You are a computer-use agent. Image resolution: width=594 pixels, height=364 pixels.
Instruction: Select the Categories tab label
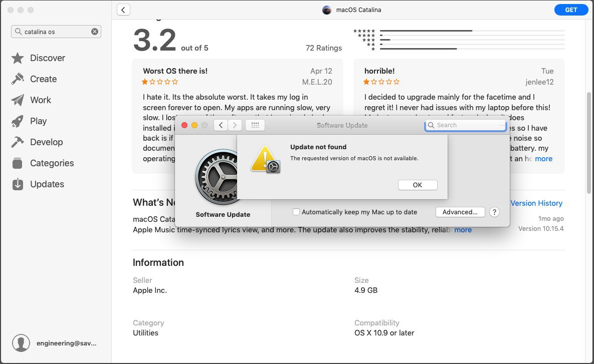pyautogui.click(x=52, y=163)
